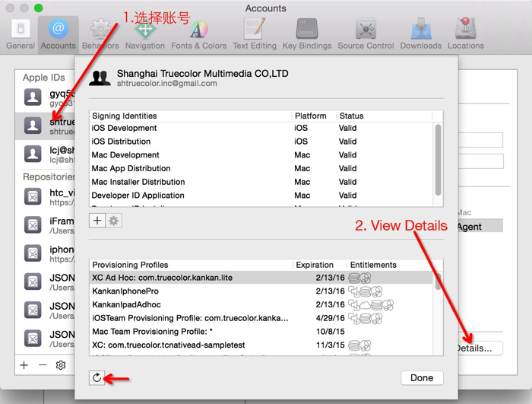Click the entitlement icons for KankanIphonePro
Viewport: 532px width, 404px height.
click(x=365, y=291)
